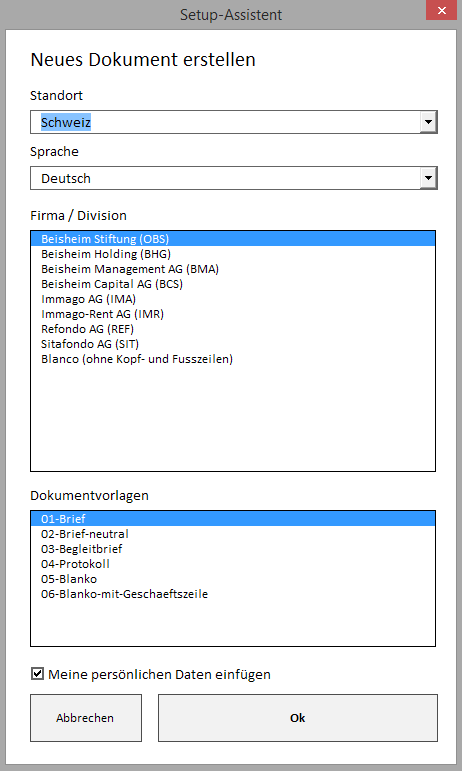Select the 04-Protokoll template
Viewport: 462px width, 771px height.
pos(233,563)
